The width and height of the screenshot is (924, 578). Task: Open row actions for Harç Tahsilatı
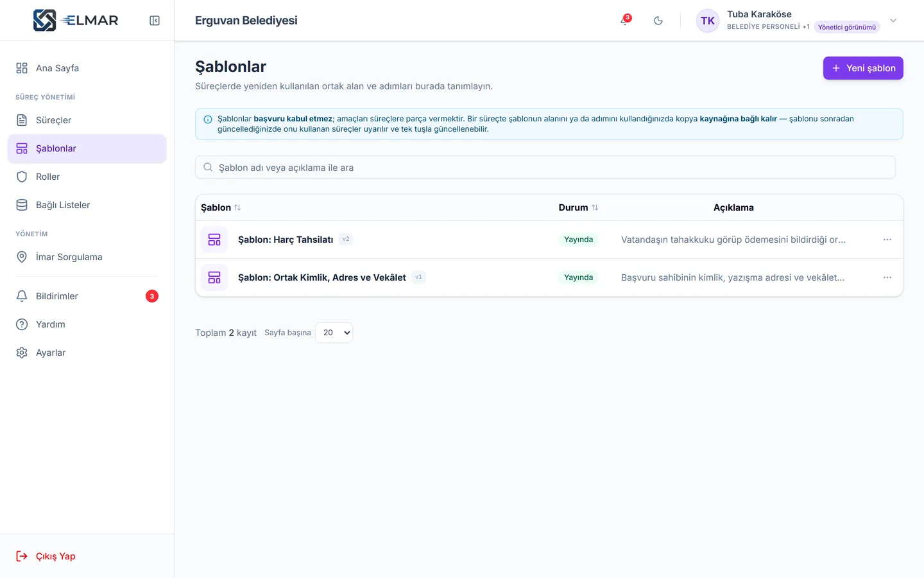887,240
